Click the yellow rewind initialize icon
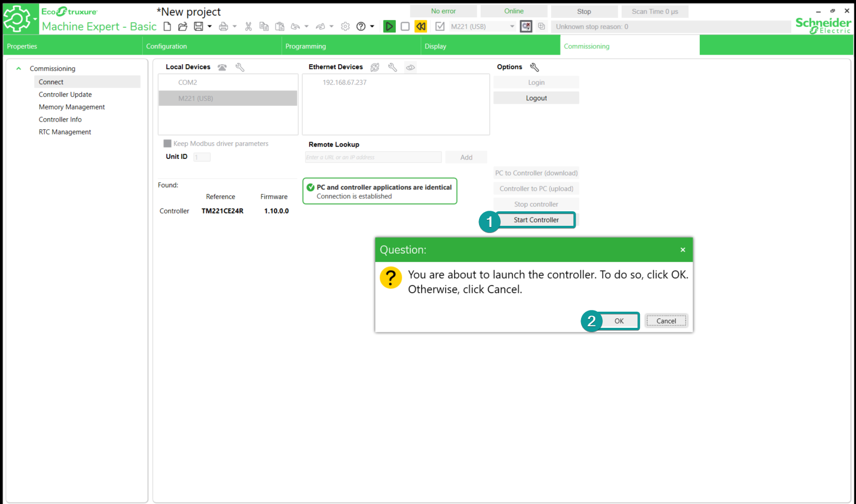The width and height of the screenshot is (856, 504). point(421,26)
